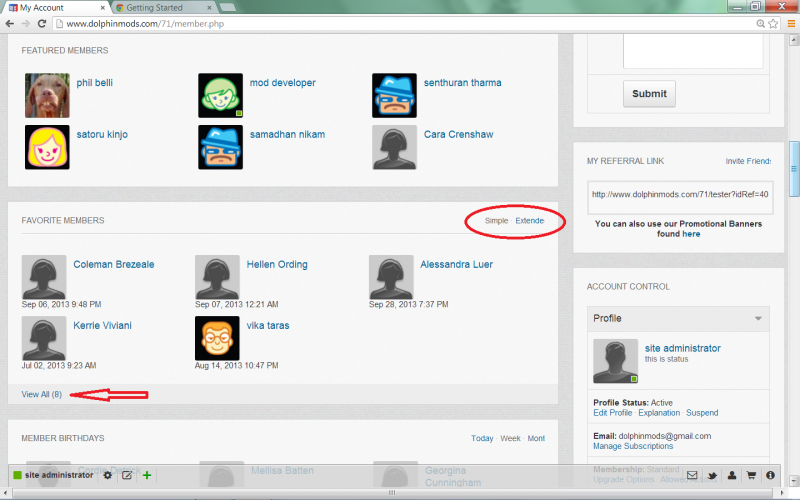Click 'Sep 06, 2013 9:48 PM' date text

coord(61,304)
